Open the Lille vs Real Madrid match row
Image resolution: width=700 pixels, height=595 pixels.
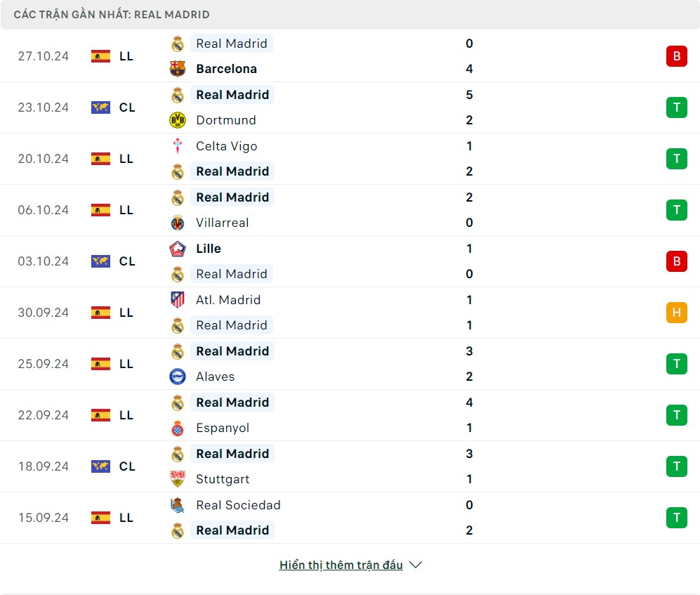pos(351,261)
